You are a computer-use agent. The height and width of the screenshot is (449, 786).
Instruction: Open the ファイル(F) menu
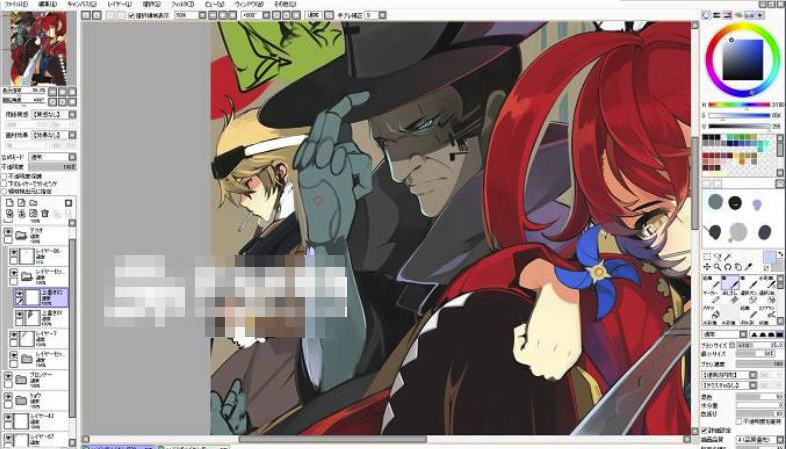15,4
